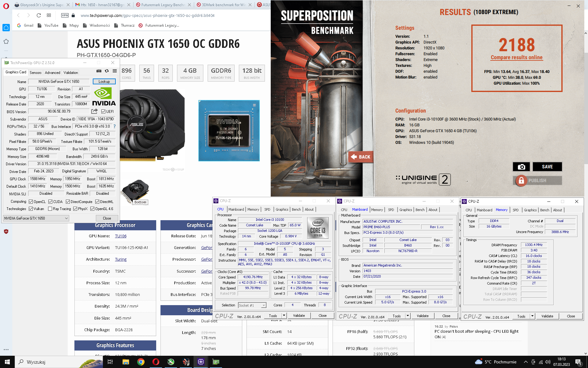
Task: Click the Lookup button in GPU-Z
Action: tap(104, 82)
